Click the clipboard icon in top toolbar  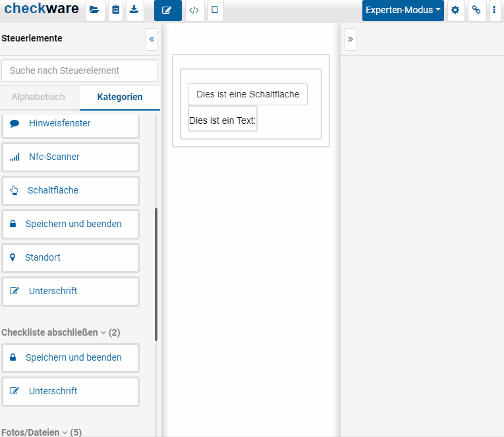click(115, 11)
